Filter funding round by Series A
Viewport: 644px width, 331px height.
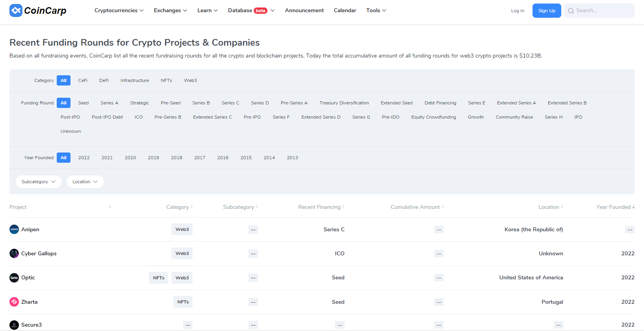click(x=109, y=103)
